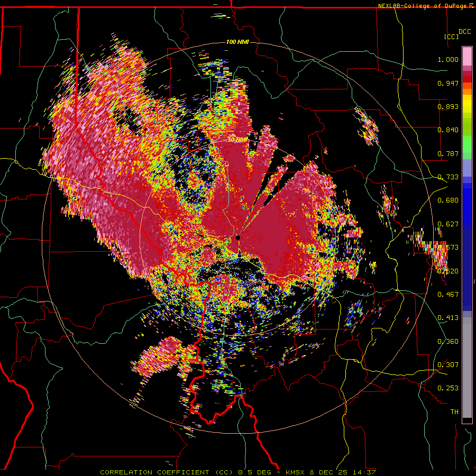Screen dimensions: 476x476
Task: Click the 50 NMI range ring label
Action: tap(238, 140)
